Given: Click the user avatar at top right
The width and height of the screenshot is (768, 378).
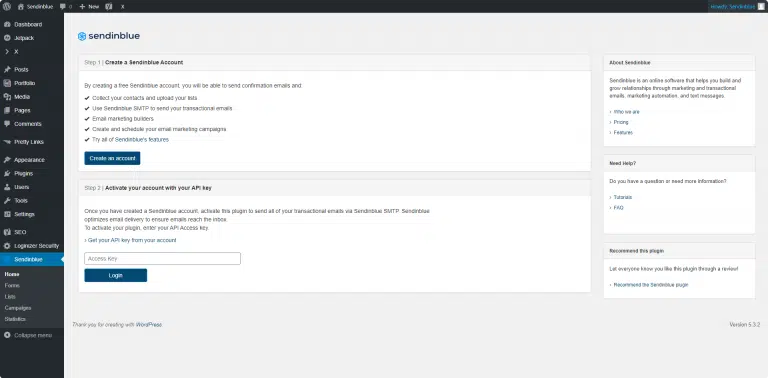Looking at the screenshot, I should [x=761, y=7].
